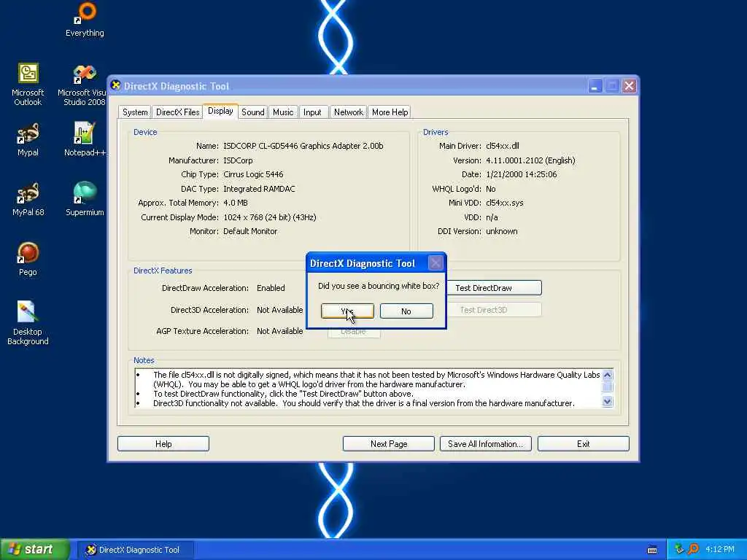Click the 1024 x 768 display mode text

tap(270, 217)
